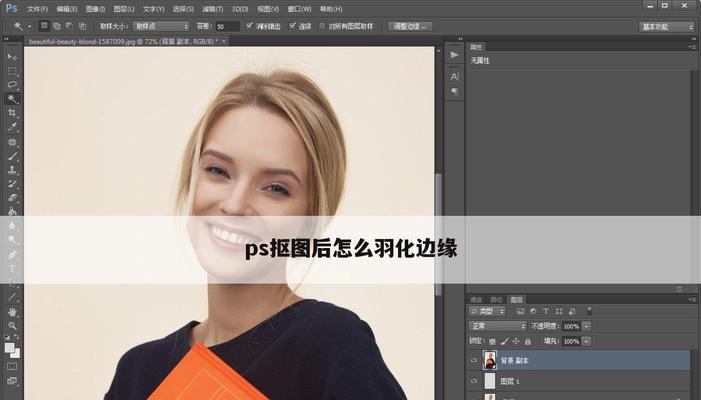Select the Horizontal Type tool

point(12,269)
